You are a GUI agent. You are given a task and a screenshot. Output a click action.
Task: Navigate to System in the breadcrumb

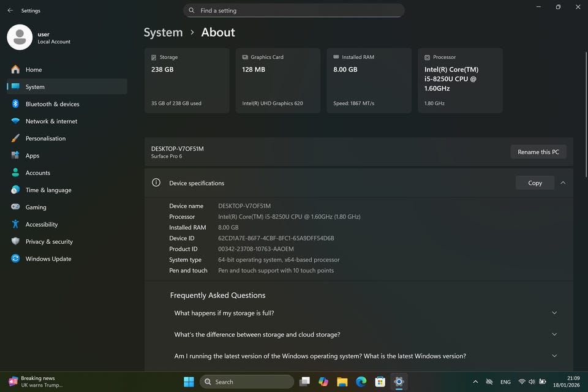click(x=163, y=32)
